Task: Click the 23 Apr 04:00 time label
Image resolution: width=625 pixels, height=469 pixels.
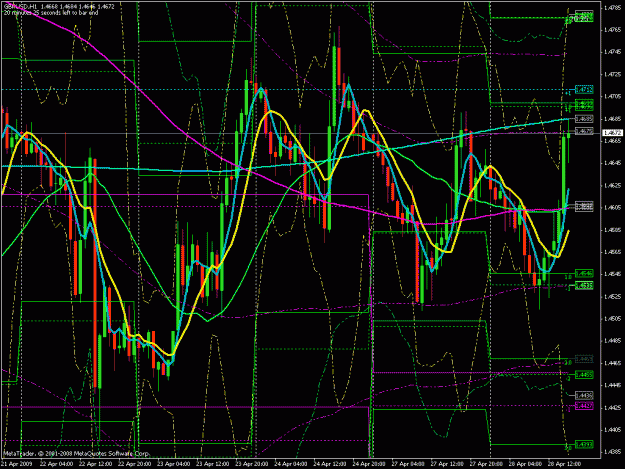Action: (174, 464)
